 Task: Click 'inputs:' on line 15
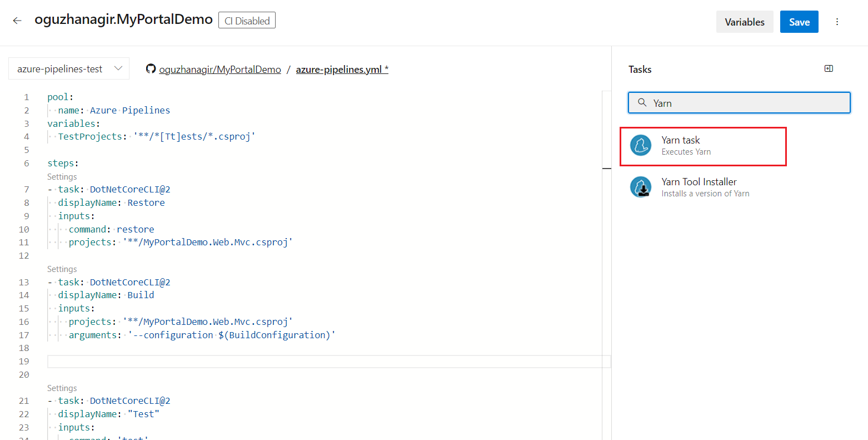(x=76, y=309)
